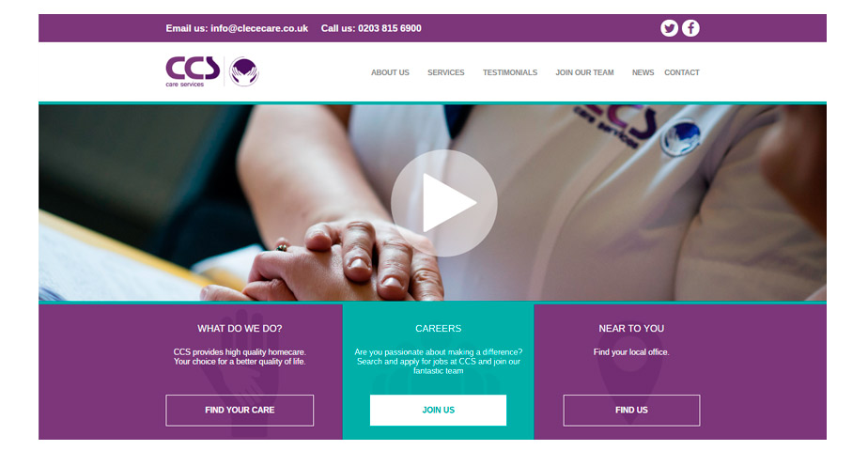
Task: Go to the Services menu item
Action: [445, 72]
